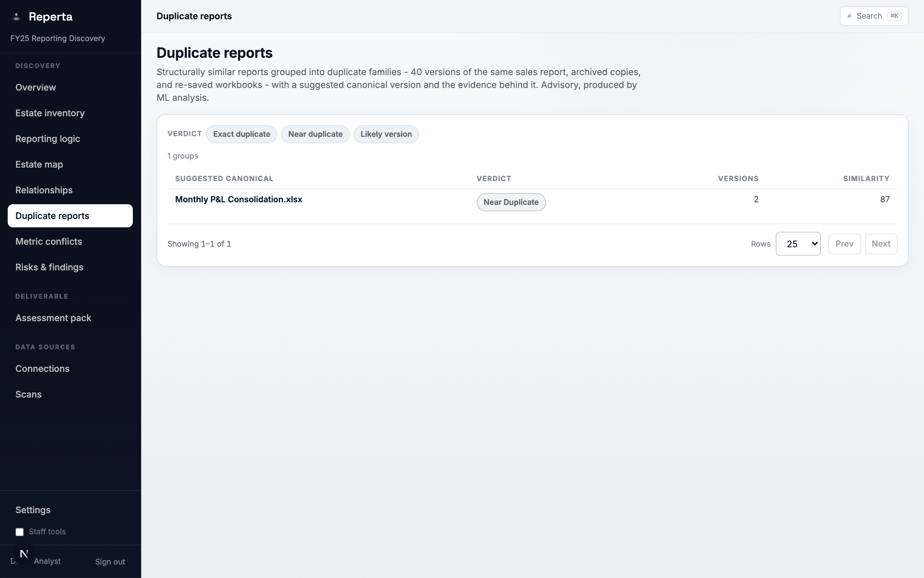The image size is (924, 578).
Task: Open the Rows per page dropdown
Action: [798, 244]
